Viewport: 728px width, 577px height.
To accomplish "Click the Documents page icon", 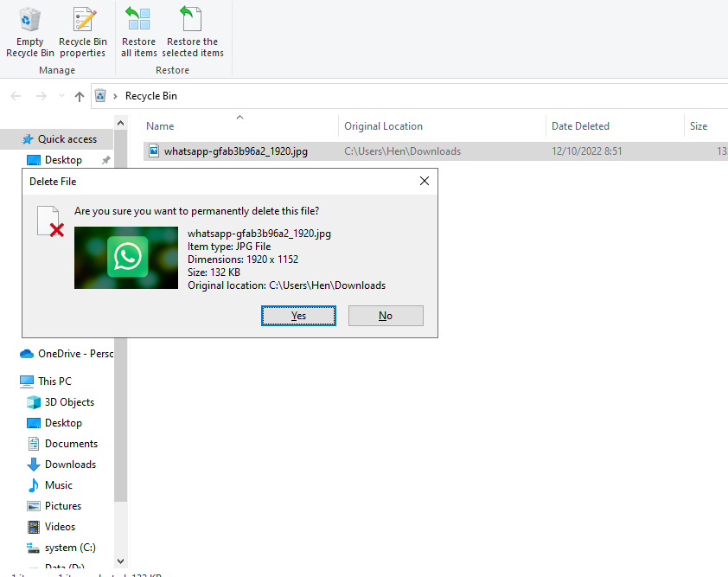I will [x=34, y=444].
